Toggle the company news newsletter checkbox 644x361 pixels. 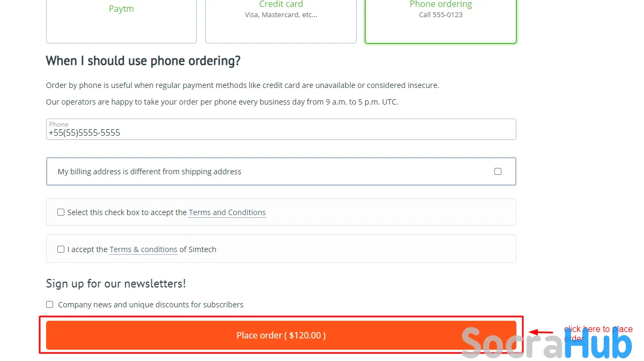coord(50,305)
